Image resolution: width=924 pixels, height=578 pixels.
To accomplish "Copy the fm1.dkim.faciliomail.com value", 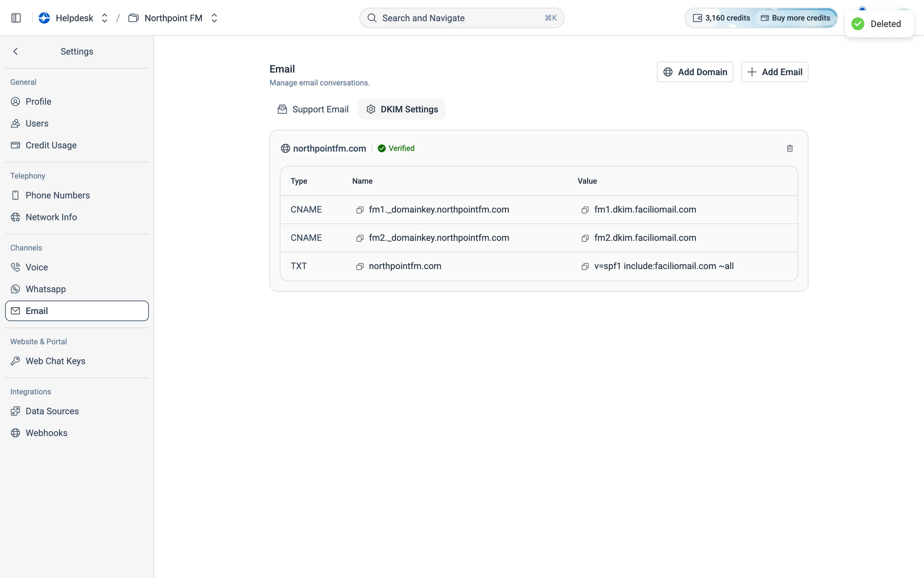I will click(585, 210).
